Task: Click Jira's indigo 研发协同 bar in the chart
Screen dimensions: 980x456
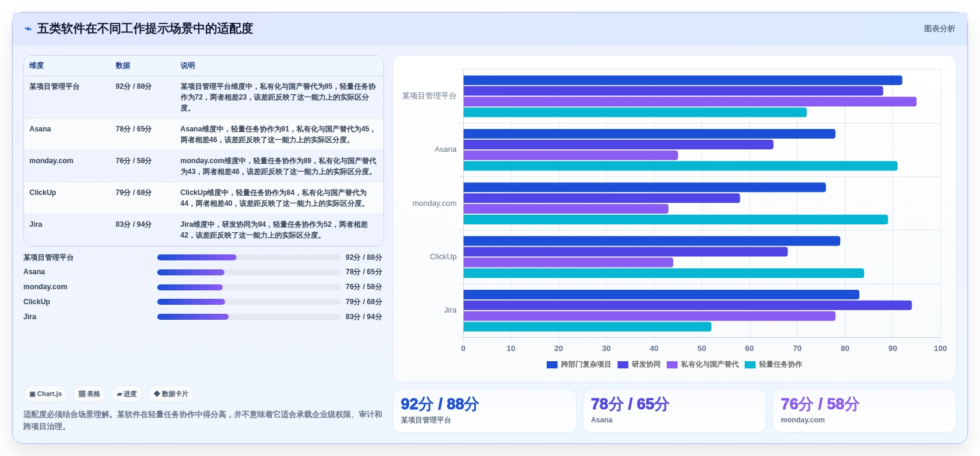Action: [688, 305]
